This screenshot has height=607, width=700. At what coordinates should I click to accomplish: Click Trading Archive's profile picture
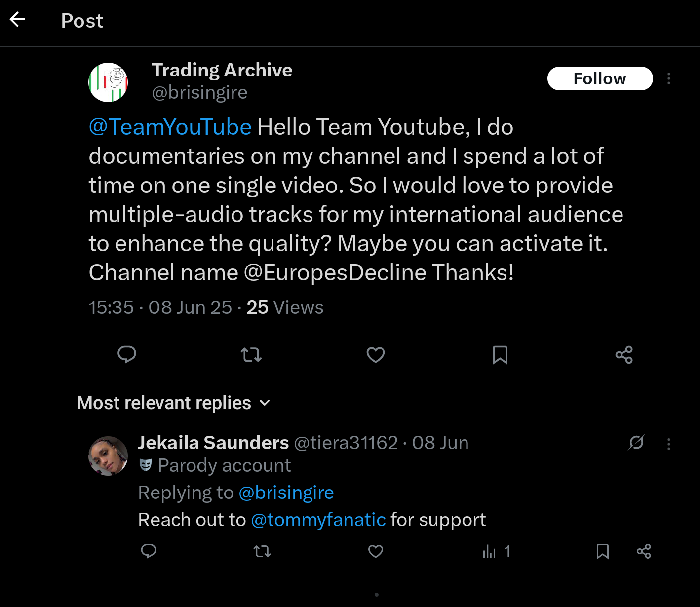pyautogui.click(x=108, y=82)
